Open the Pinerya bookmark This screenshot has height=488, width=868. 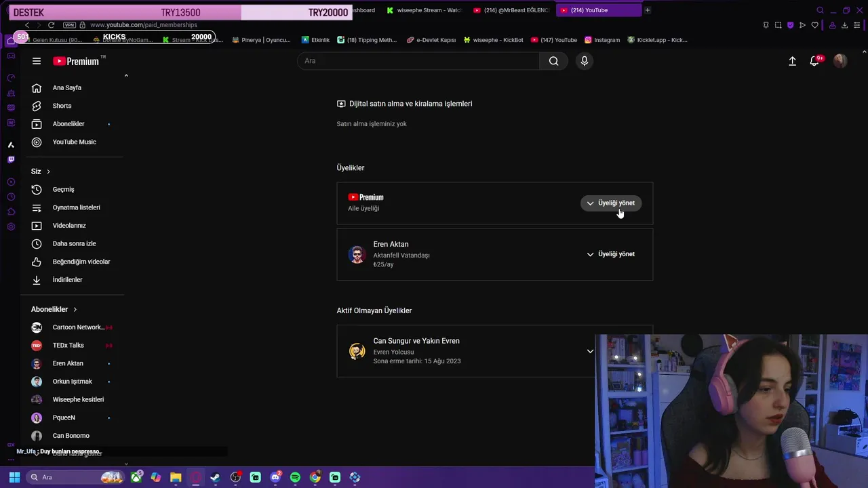point(261,40)
